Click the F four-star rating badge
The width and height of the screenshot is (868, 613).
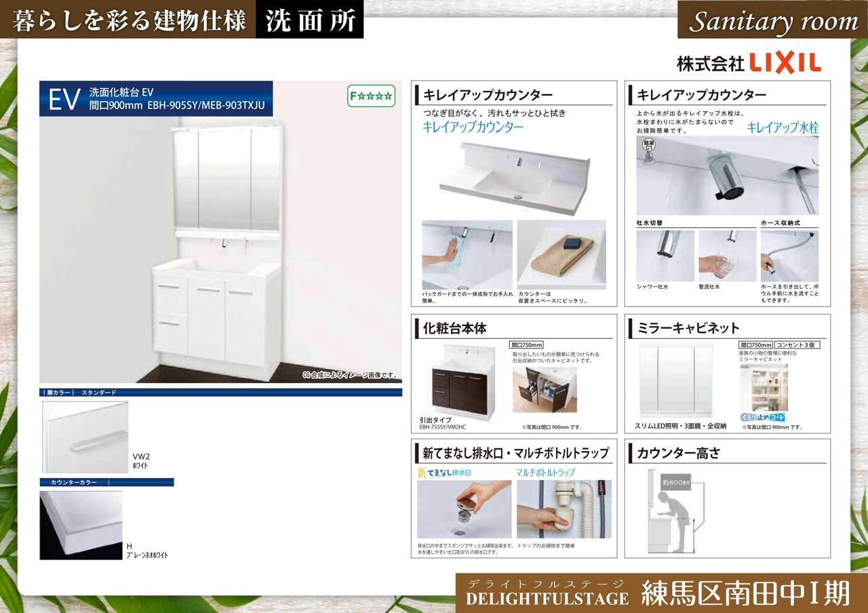click(x=370, y=96)
